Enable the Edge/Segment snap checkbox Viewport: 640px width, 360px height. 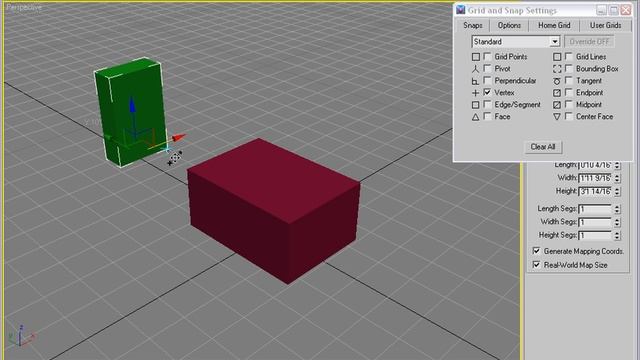point(487,104)
